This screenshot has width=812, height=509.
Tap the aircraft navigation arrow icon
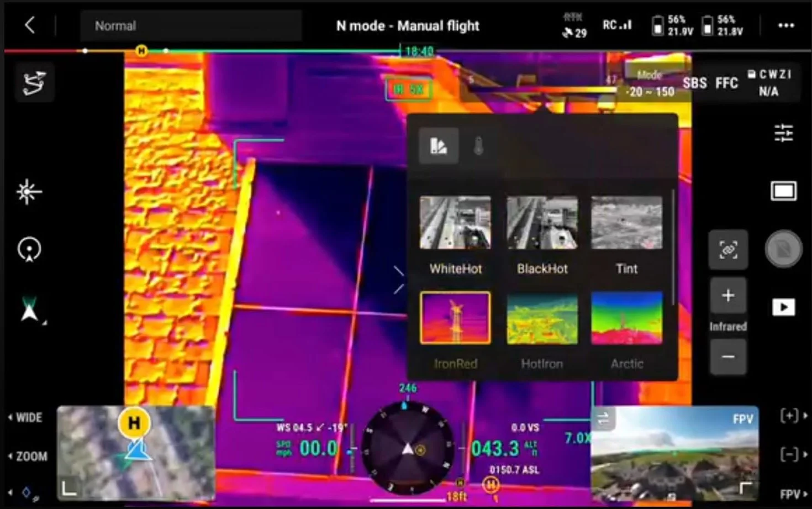pyautogui.click(x=29, y=310)
